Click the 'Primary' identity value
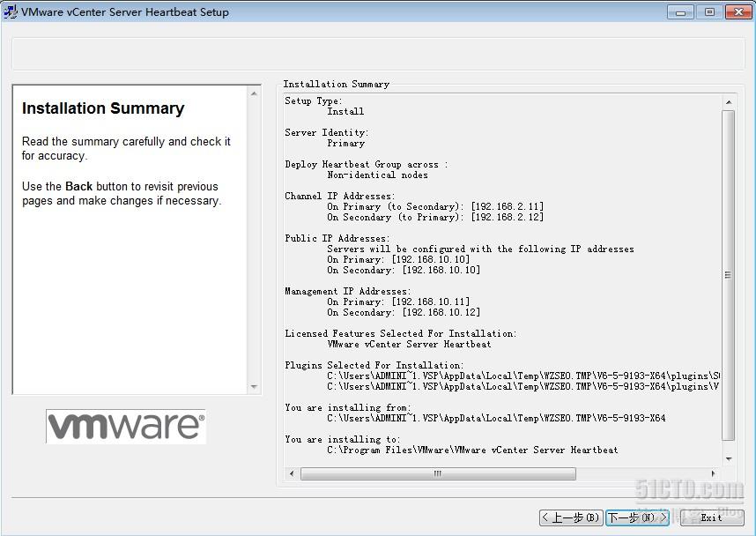Image resolution: width=756 pixels, height=536 pixels. (x=345, y=144)
